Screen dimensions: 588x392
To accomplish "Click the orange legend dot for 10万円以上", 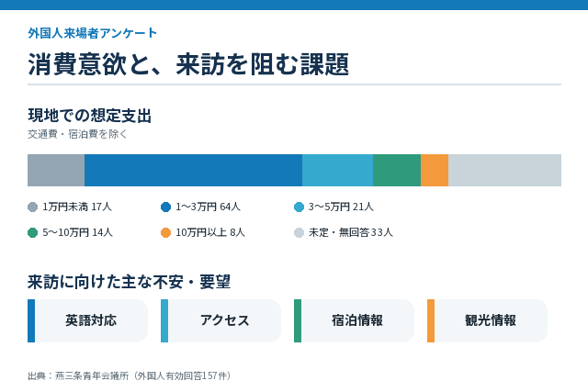I will 165,233.
